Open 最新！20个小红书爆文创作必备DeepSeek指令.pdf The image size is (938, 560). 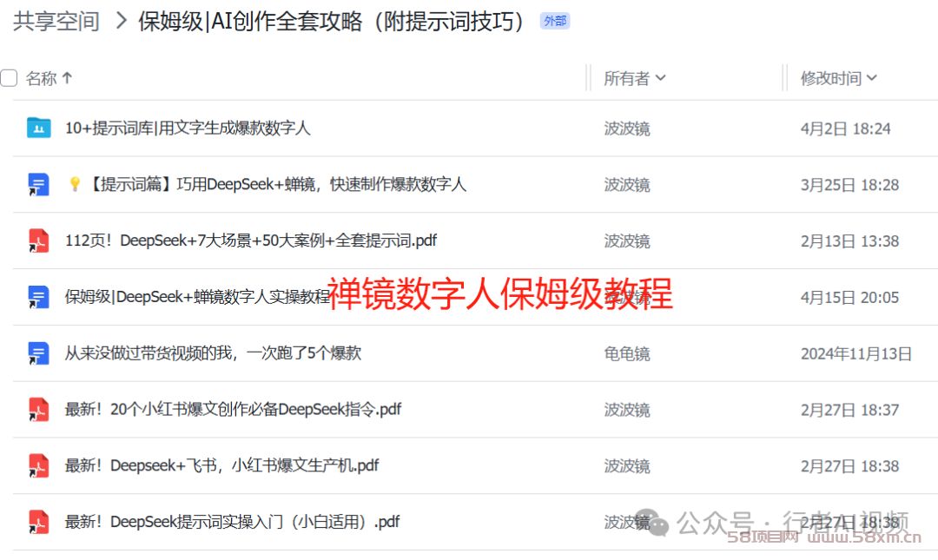coord(233,409)
